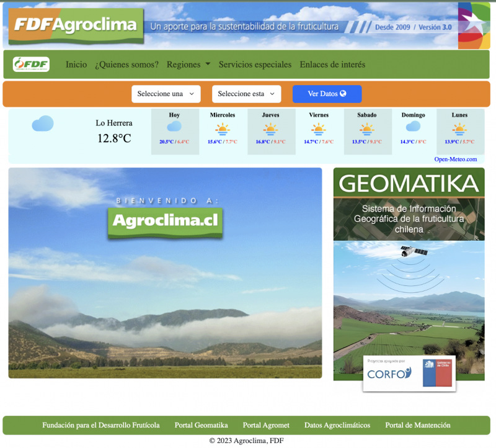Click the Domingo forecast day label
Image resolution: width=496 pixels, height=448 pixels.
[x=413, y=115]
